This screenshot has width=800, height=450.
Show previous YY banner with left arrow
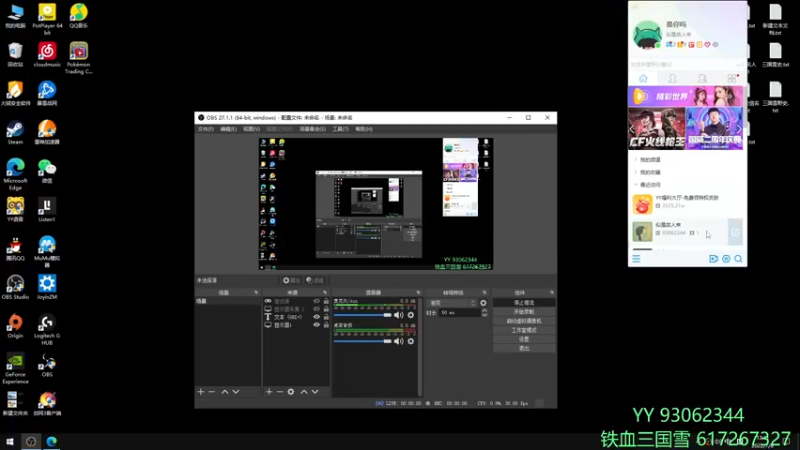point(633,129)
